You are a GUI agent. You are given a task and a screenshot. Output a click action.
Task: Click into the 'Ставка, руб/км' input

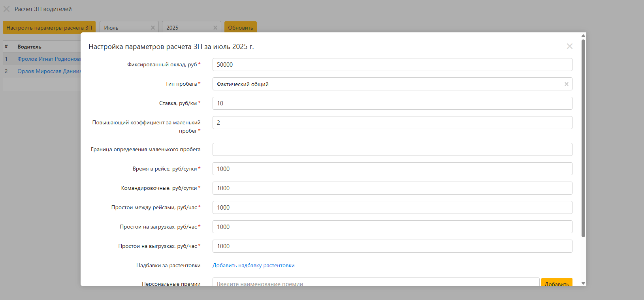pos(392,103)
